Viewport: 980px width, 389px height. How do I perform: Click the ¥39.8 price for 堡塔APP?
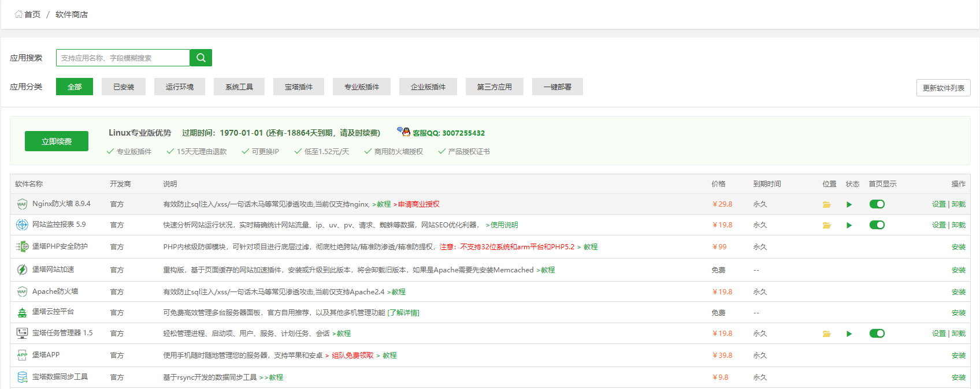point(722,356)
